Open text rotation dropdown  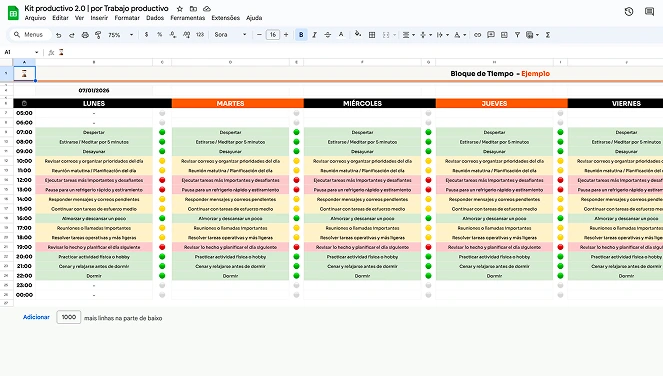point(460,35)
